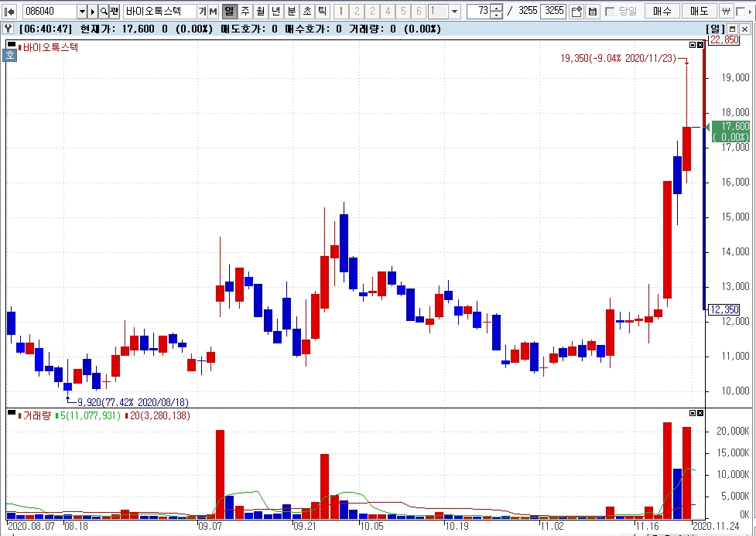Viewport: 756px width, 536px height.
Task: Click the 관 watchlist icon button
Action: click(x=115, y=12)
